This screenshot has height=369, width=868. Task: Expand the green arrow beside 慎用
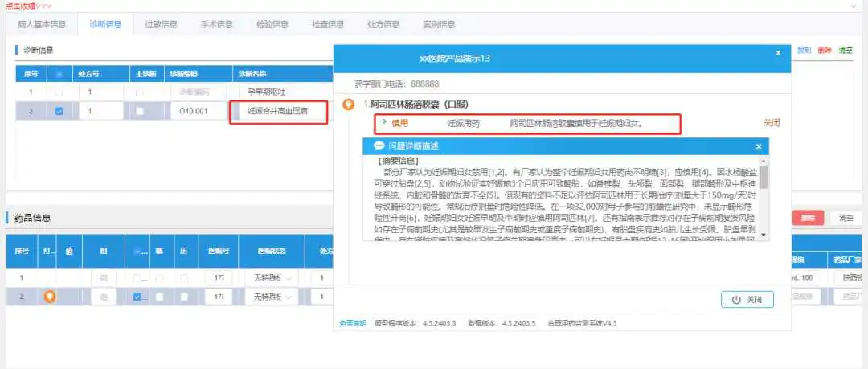click(383, 121)
